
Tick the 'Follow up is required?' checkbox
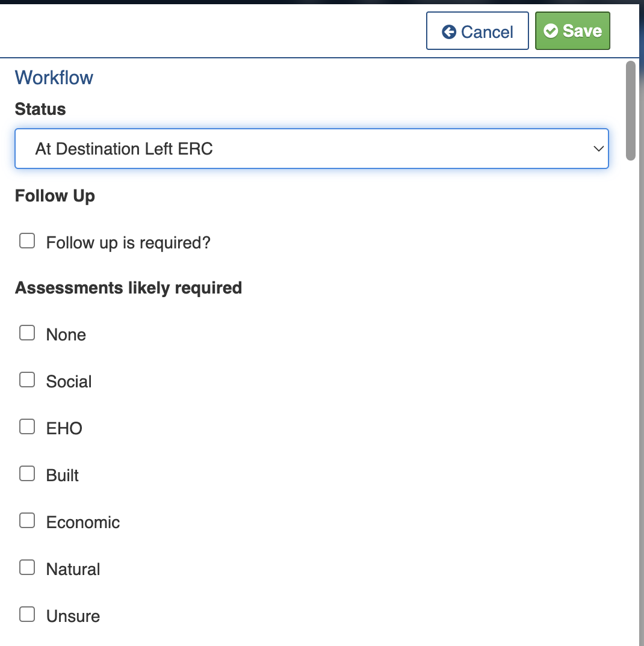click(27, 241)
